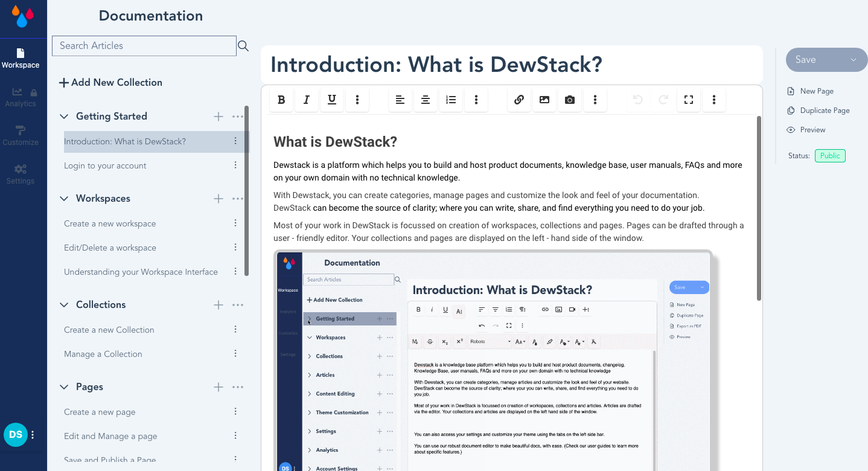Open Getting Started collection ellipsis menu

pos(238,117)
